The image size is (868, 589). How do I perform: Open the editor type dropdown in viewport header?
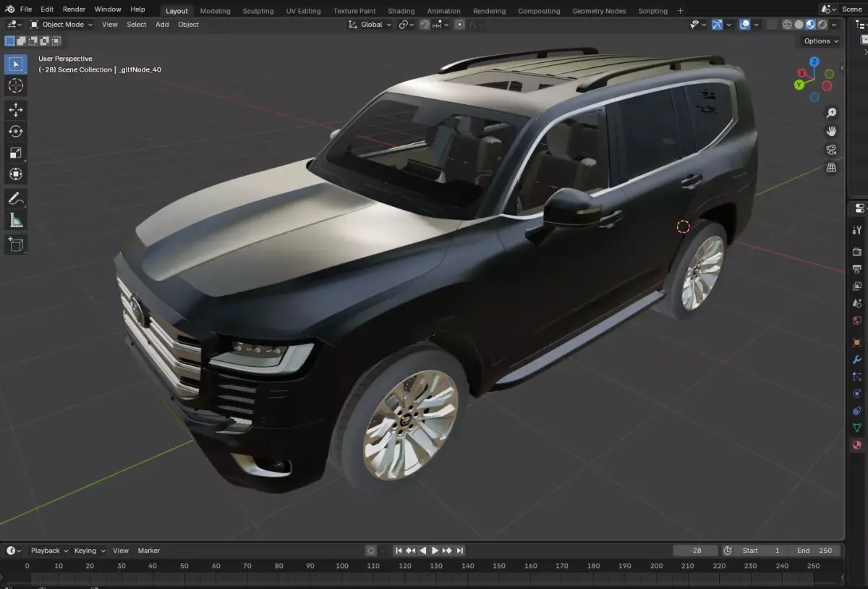[x=14, y=25]
